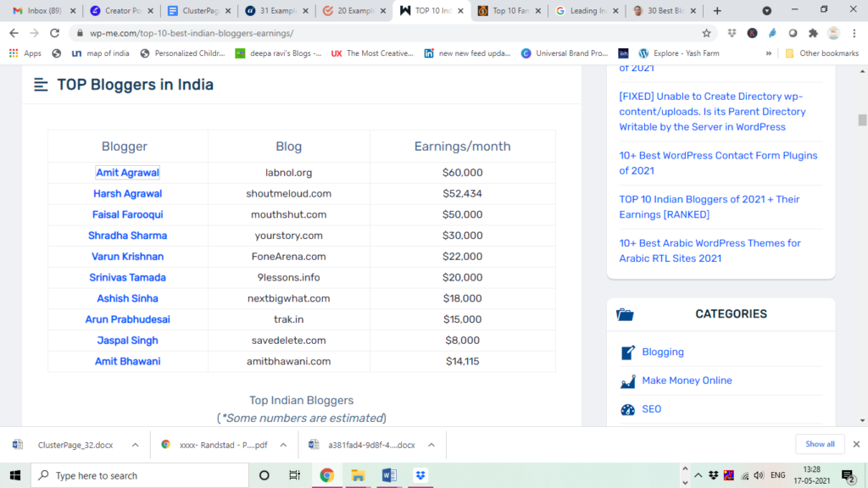Open Task View on the taskbar
The image size is (868, 488).
[294, 475]
